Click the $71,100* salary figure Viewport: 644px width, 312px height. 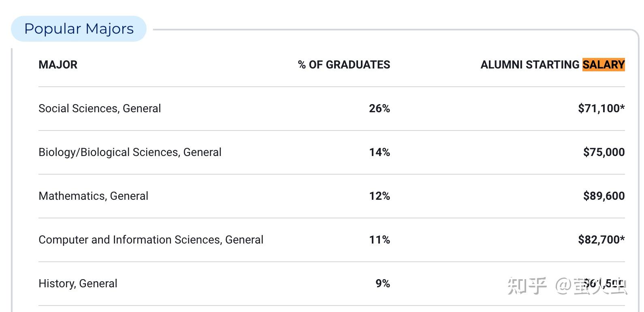[601, 109]
